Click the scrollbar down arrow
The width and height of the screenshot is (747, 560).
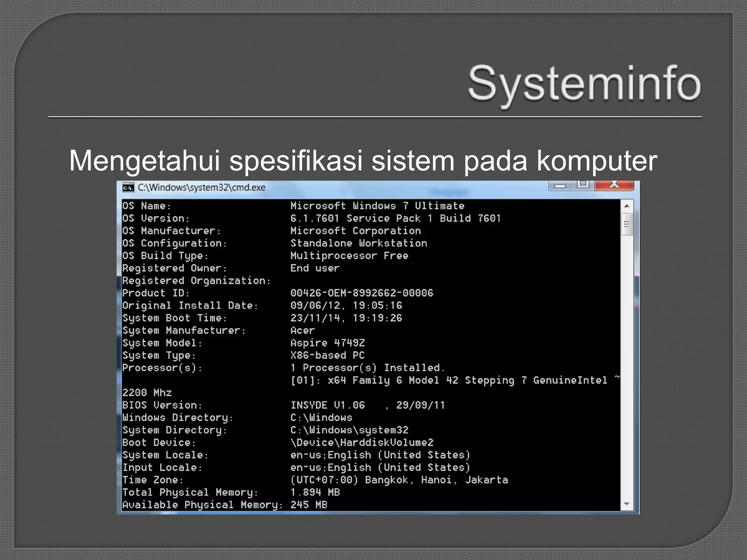(627, 504)
